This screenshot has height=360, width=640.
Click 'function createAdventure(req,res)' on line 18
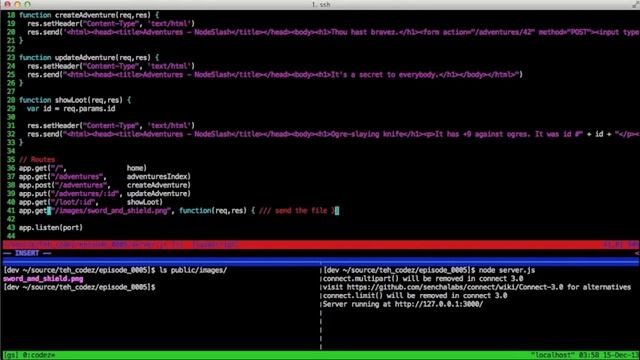coord(85,15)
